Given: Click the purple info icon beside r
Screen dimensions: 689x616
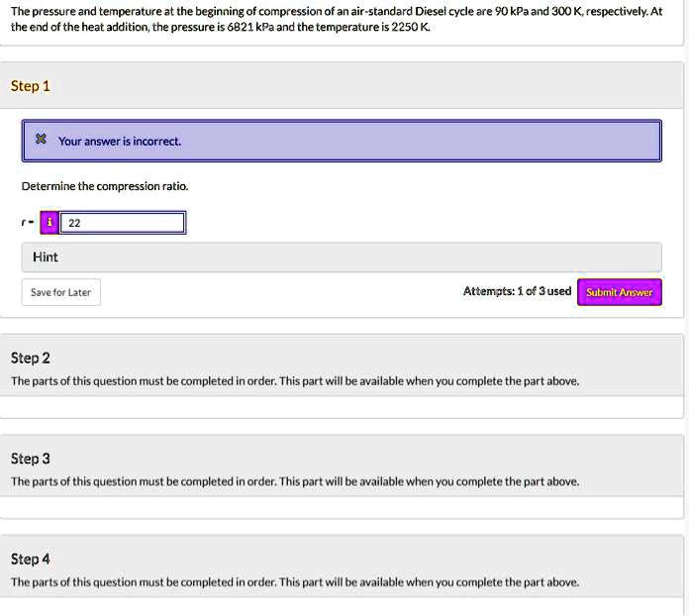Looking at the screenshot, I should coord(49,223).
